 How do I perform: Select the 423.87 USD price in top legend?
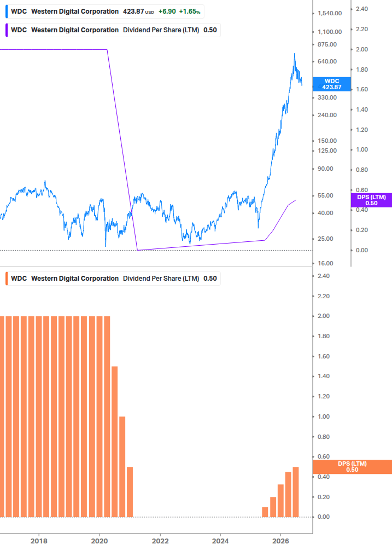(138, 11)
